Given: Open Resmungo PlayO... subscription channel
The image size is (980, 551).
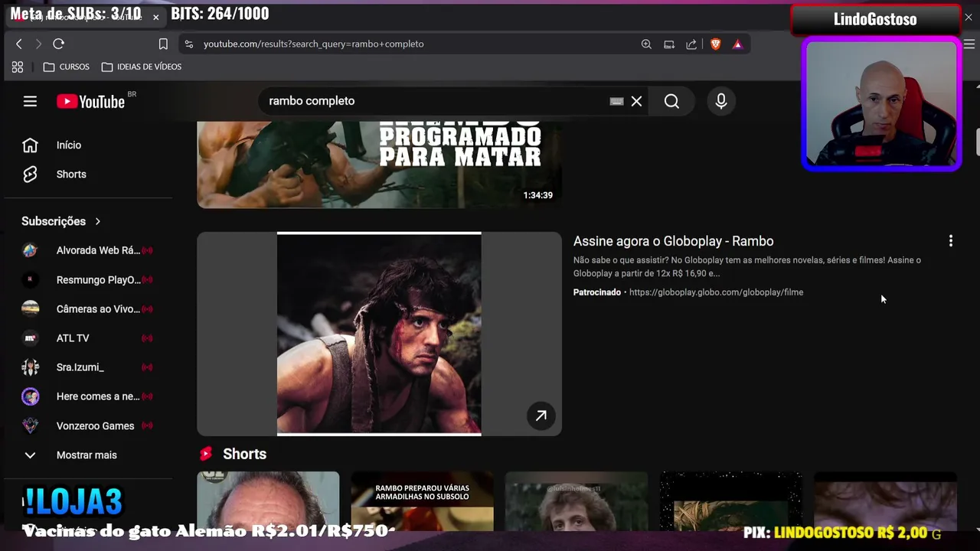Looking at the screenshot, I should point(89,279).
